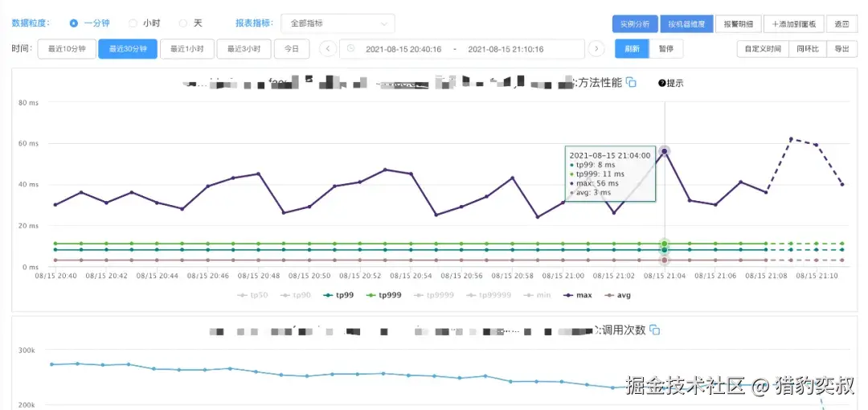The width and height of the screenshot is (868, 410).
Task: Toggle tp9999 series in legend
Action: 433,295
